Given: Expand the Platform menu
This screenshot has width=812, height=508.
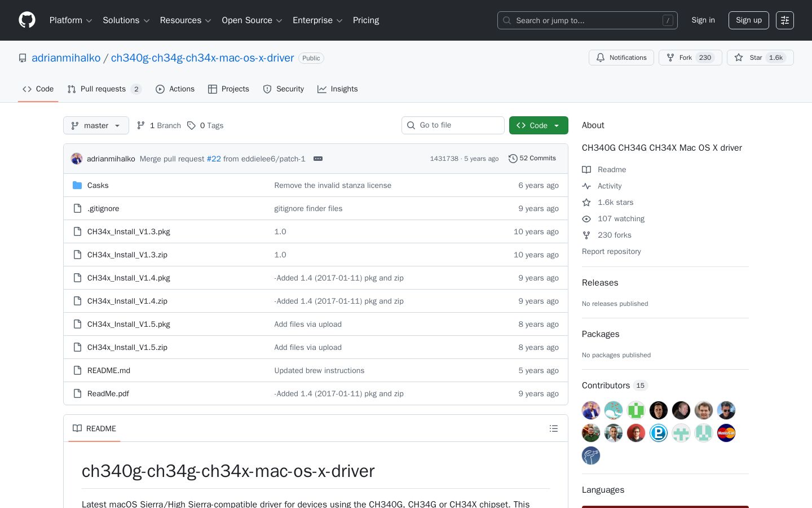Looking at the screenshot, I should click(x=71, y=20).
